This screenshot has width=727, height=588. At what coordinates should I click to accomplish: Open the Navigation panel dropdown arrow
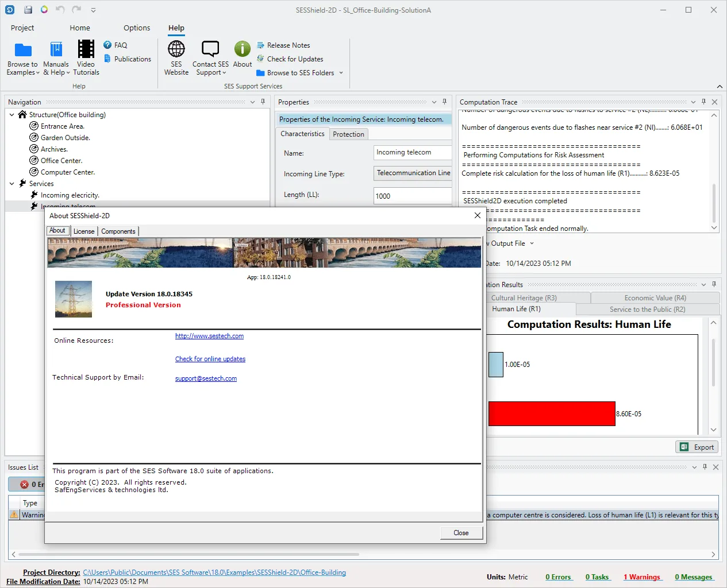click(252, 102)
